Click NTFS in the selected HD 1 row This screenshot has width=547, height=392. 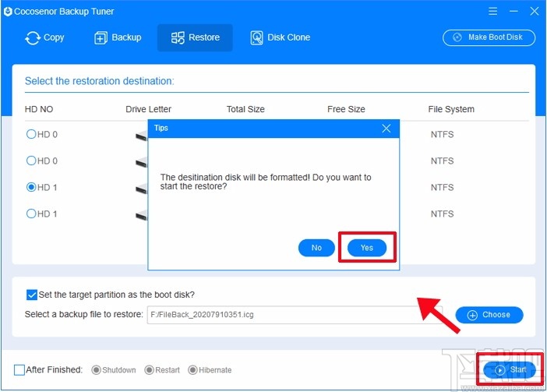pyautogui.click(x=442, y=187)
